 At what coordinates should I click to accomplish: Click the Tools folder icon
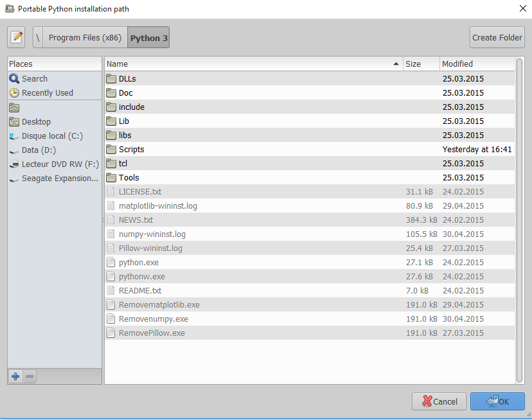click(x=111, y=178)
